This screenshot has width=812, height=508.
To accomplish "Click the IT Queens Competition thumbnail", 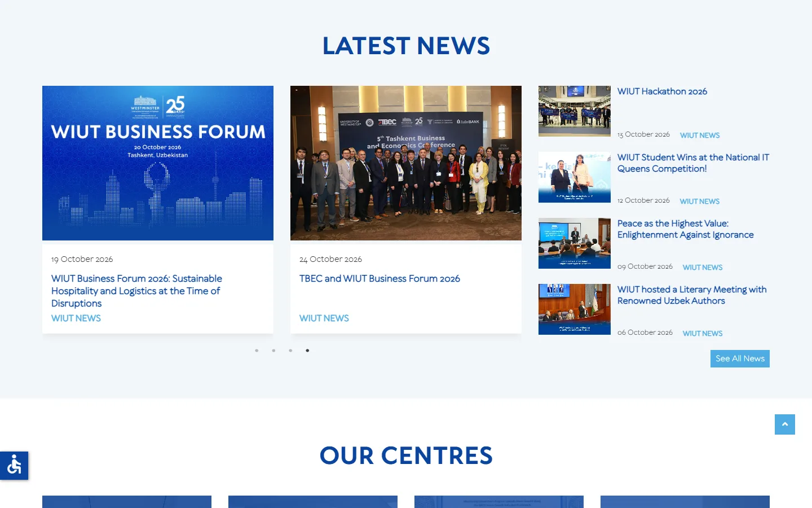I will [575, 177].
